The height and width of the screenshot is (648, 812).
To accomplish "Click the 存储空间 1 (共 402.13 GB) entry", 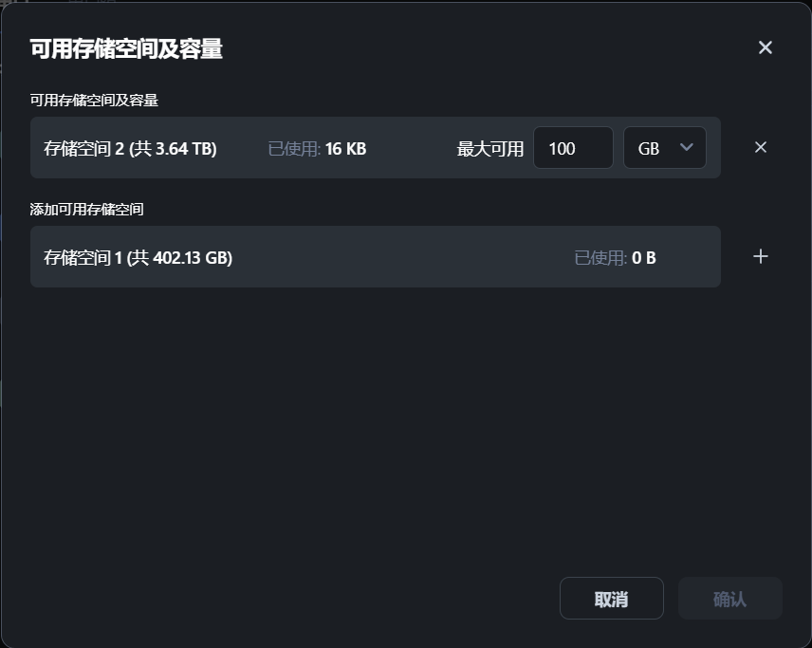I will [x=285, y=256].
